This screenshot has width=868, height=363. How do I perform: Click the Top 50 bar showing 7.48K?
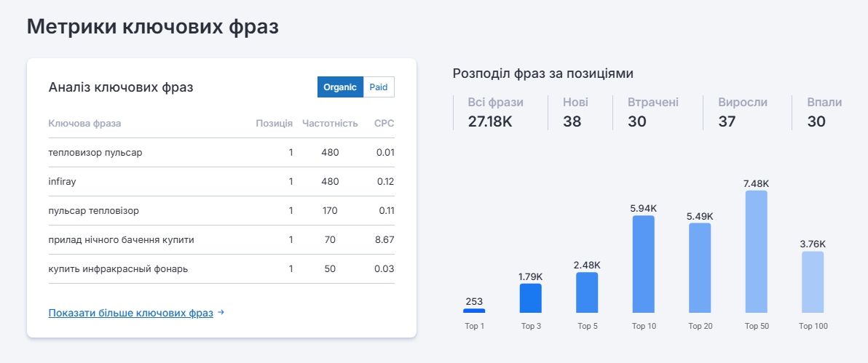pyautogui.click(x=756, y=252)
